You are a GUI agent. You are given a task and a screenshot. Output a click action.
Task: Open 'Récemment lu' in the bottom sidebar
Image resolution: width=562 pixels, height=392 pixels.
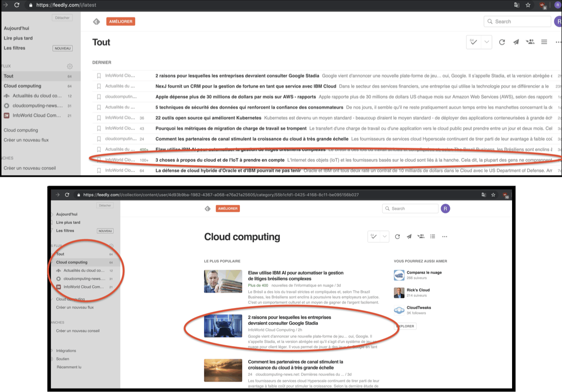(x=69, y=367)
